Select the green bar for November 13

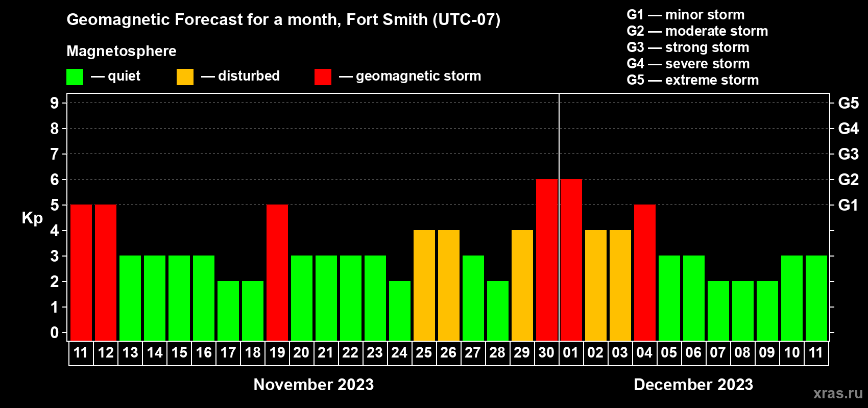130,298
